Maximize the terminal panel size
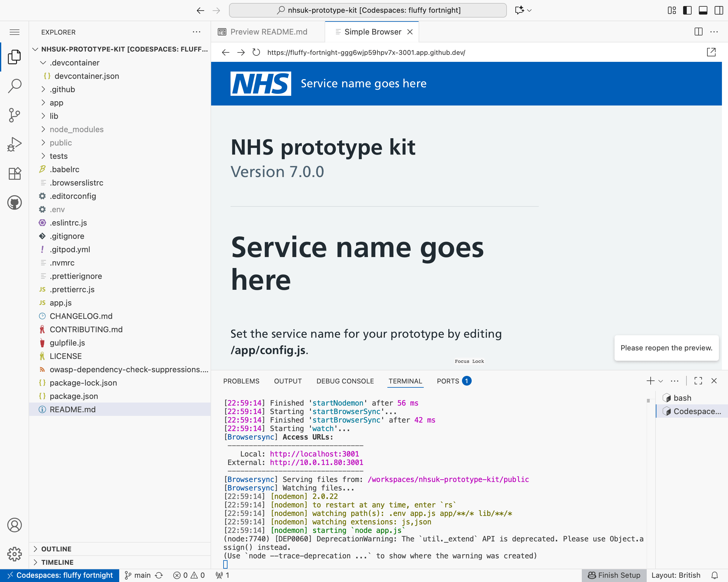The width and height of the screenshot is (728, 582). point(698,381)
